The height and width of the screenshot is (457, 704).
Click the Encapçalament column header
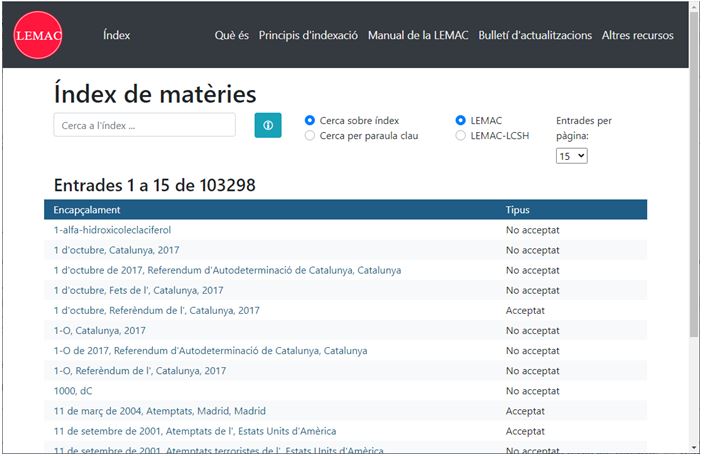click(87, 210)
